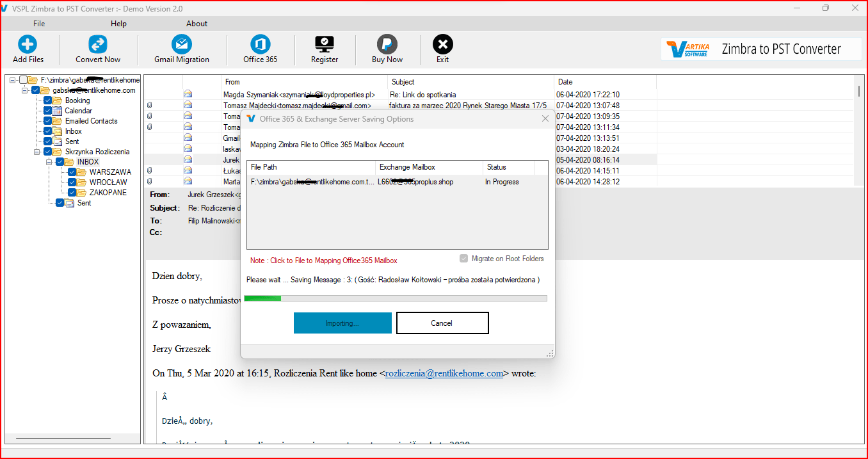Click attachment paperclip on 06-04-2020 14:15:11 row
This screenshot has height=459, width=868.
[149, 171]
